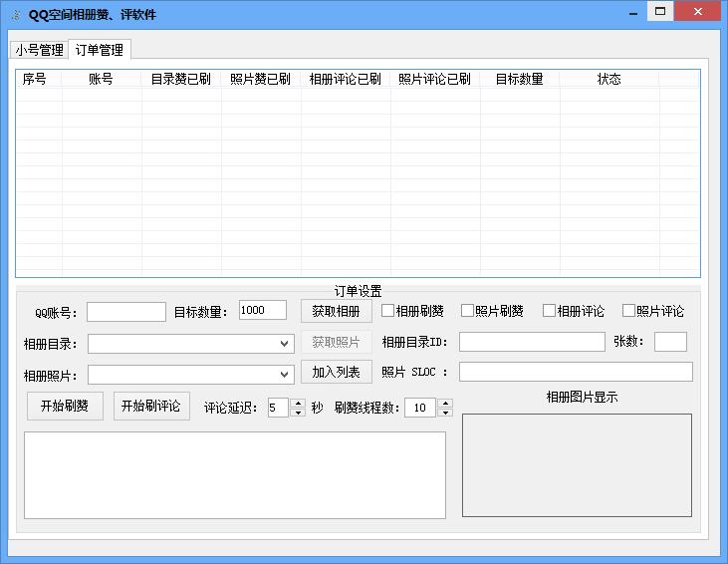Image resolution: width=728 pixels, height=564 pixels.
Task: Select the 订单管理 tab
Action: tap(100, 49)
